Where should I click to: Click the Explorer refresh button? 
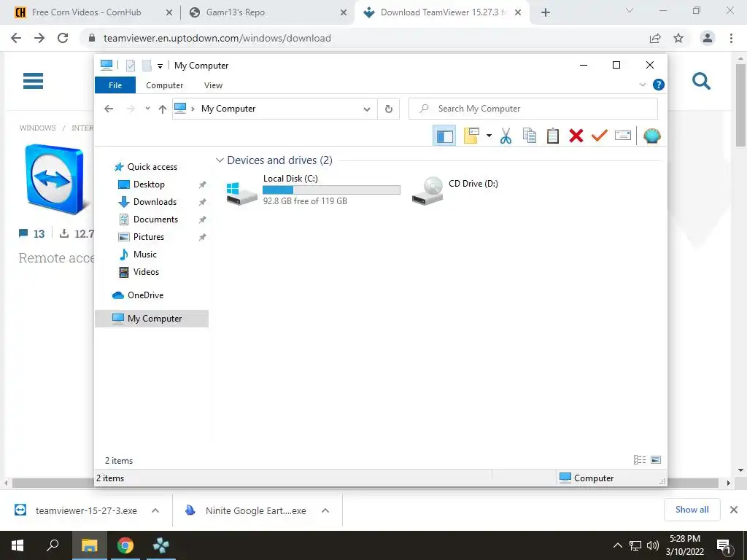389,109
